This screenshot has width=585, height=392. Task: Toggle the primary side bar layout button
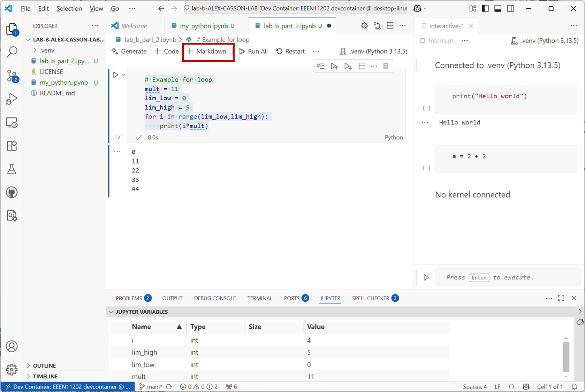485,8
